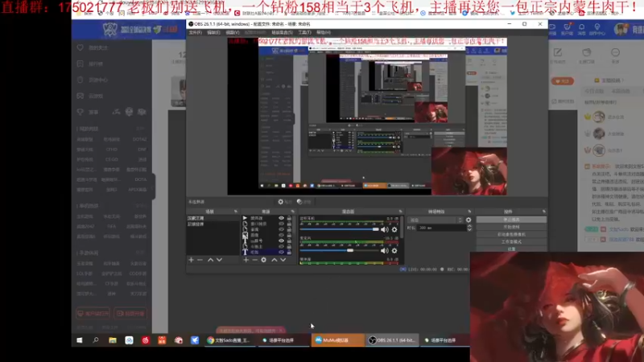Toggle lock of 窗口捕获 source
The width and height of the screenshot is (644, 362).
click(289, 224)
